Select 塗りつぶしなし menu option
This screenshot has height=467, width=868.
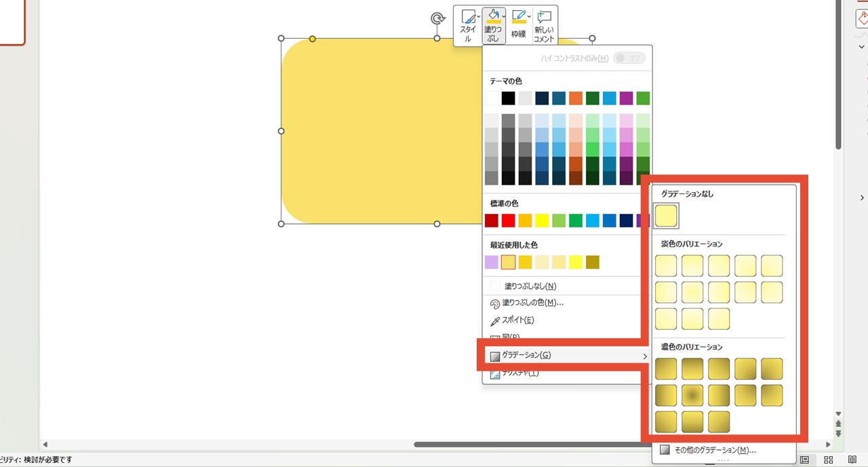coord(530,286)
